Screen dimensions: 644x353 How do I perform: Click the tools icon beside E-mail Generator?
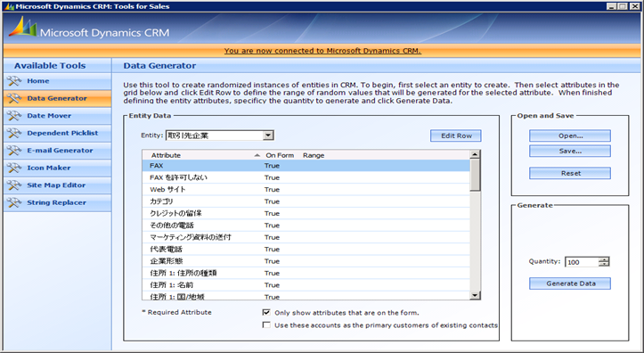(14, 151)
